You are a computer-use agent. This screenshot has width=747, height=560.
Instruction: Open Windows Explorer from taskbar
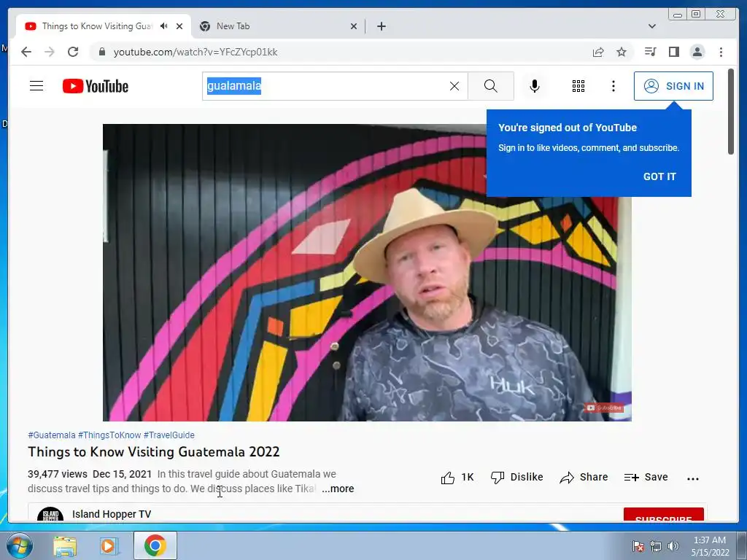(x=65, y=545)
